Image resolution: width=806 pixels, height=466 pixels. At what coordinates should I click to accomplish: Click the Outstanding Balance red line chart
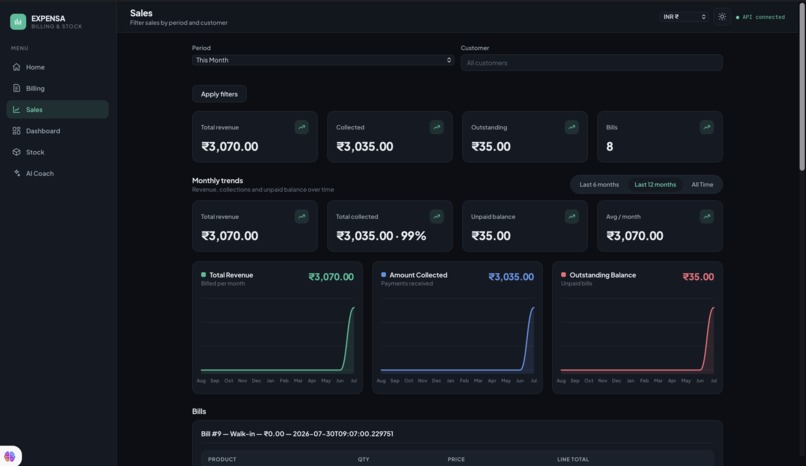[637, 339]
